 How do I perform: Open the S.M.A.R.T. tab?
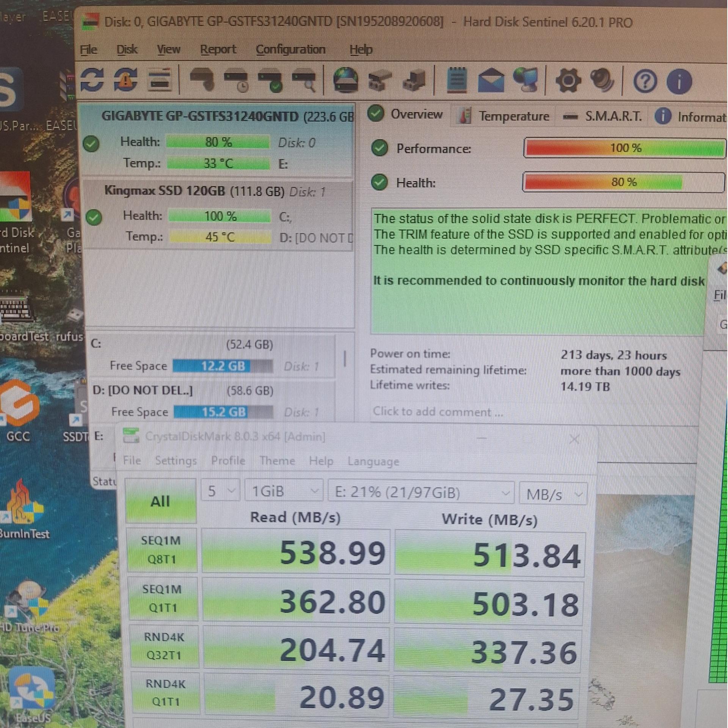(x=603, y=116)
